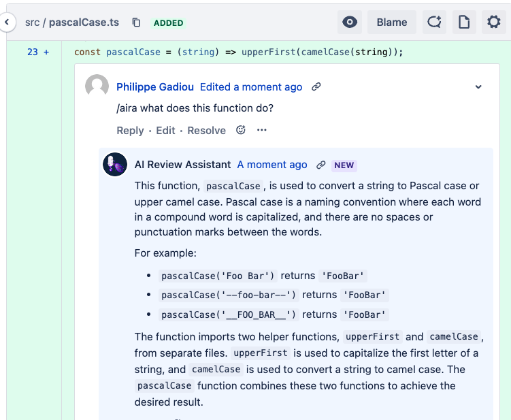Click AI Review Assistant avatar
Image resolution: width=511 pixels, height=420 pixels.
pyautogui.click(x=114, y=165)
